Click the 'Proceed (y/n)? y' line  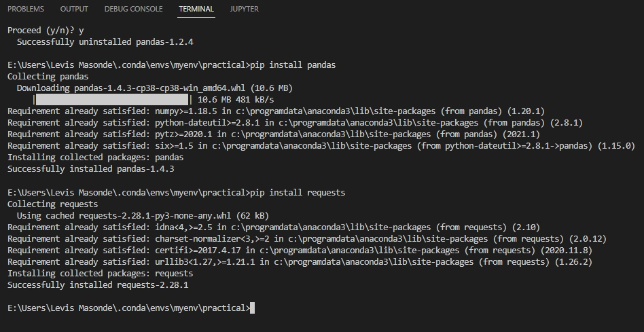pyautogui.click(x=46, y=31)
